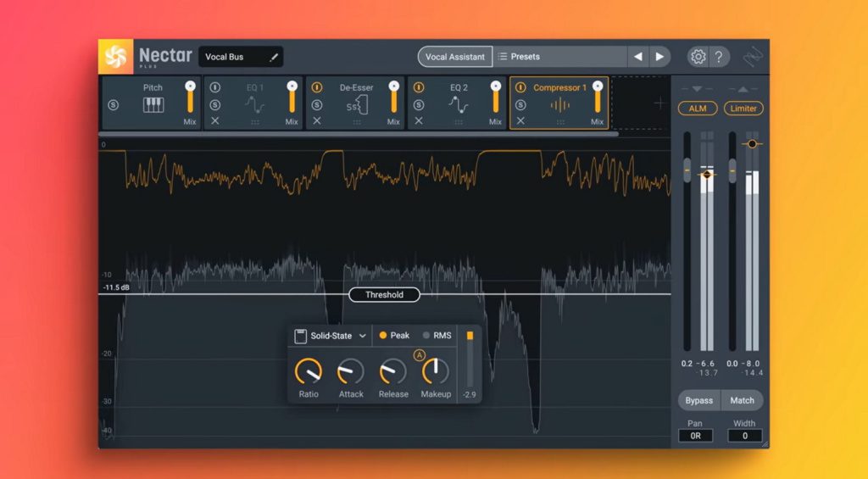Image resolution: width=868 pixels, height=479 pixels.
Task: Solo the EQ 1 module
Action: click(x=214, y=104)
